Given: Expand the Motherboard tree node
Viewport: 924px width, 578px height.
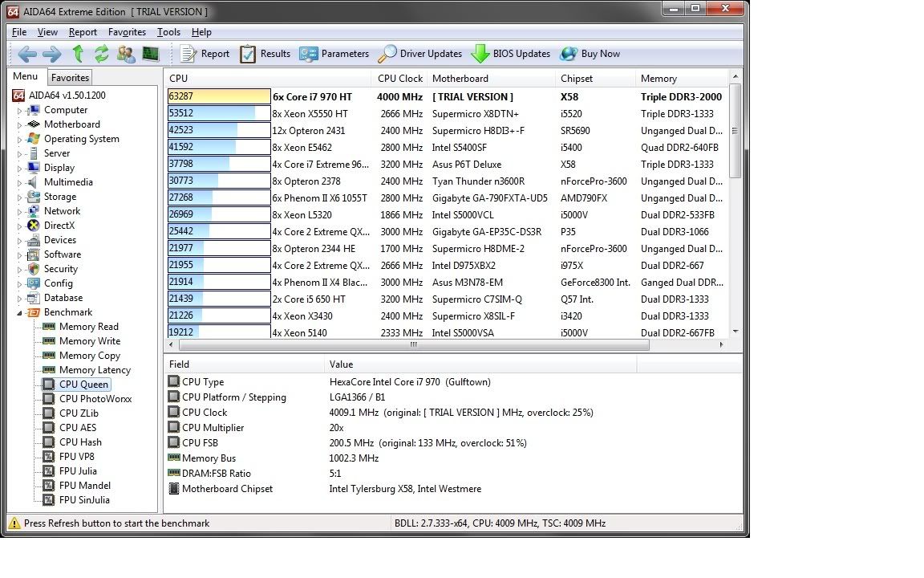Looking at the screenshot, I should 19,125.
